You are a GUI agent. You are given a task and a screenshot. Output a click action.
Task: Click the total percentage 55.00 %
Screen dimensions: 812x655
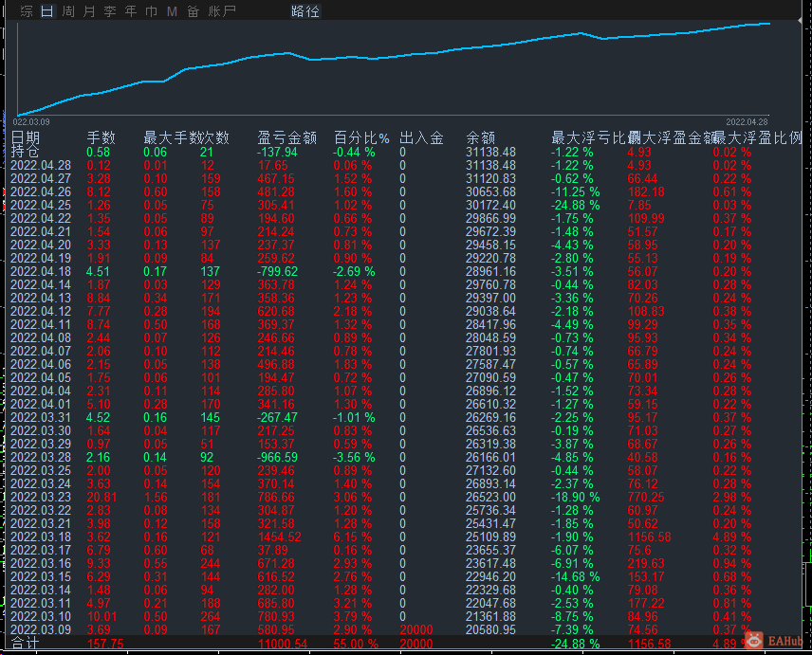pos(356,644)
